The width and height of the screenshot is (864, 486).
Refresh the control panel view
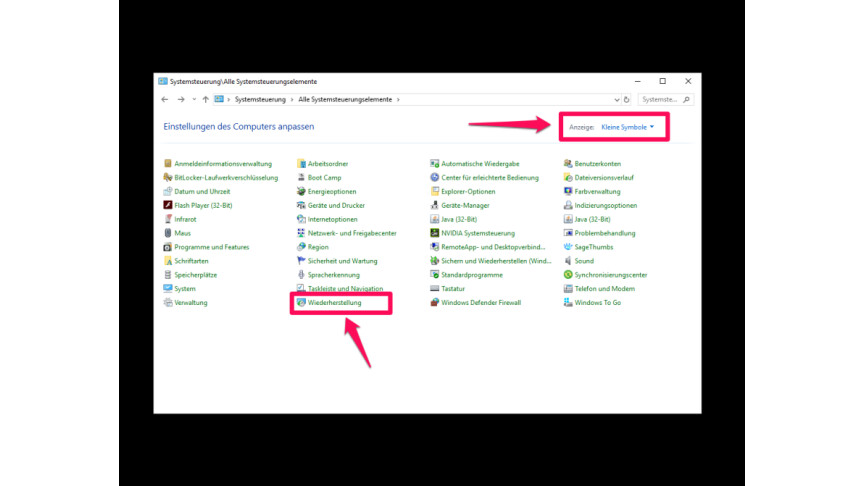click(627, 100)
